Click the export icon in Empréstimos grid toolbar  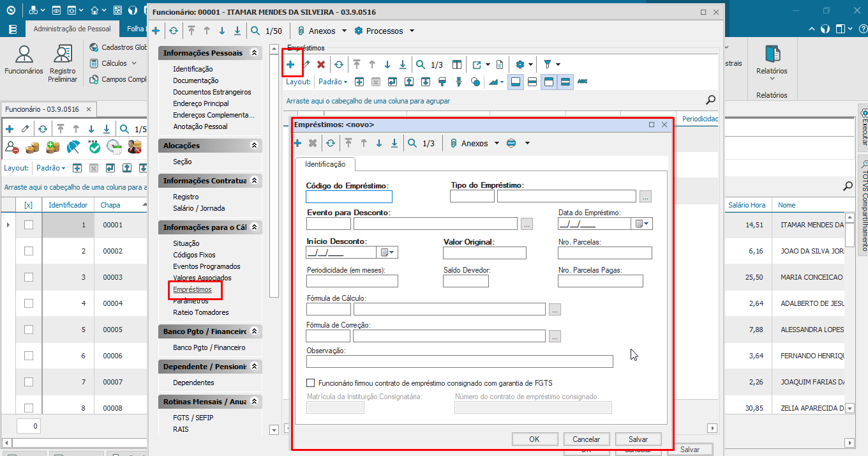(x=477, y=65)
